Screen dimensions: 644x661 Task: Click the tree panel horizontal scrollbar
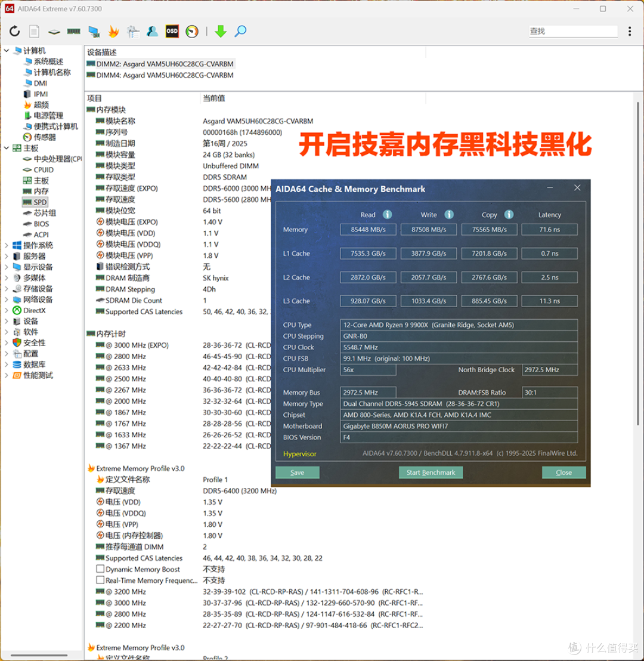tap(39, 655)
